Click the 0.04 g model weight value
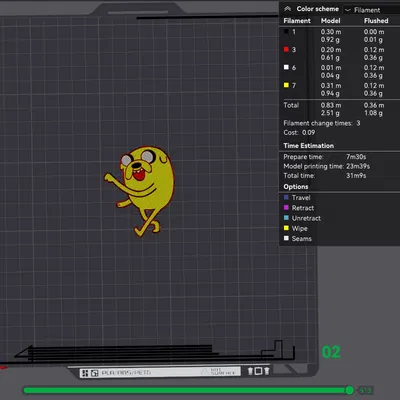 click(x=330, y=76)
